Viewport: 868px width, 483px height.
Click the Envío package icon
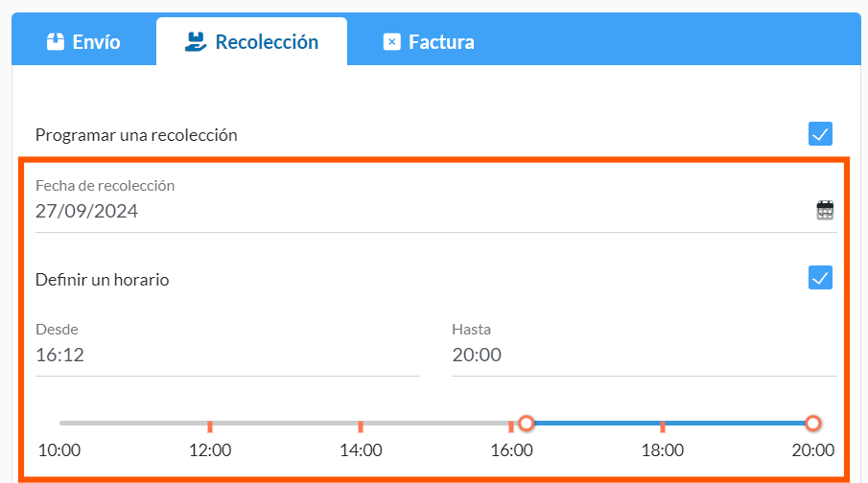tap(56, 41)
